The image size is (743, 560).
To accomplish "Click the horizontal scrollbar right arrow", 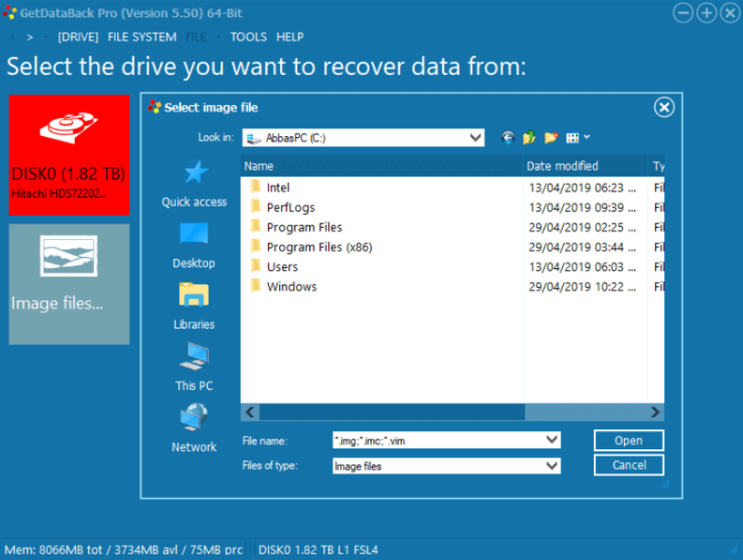I will tap(655, 413).
